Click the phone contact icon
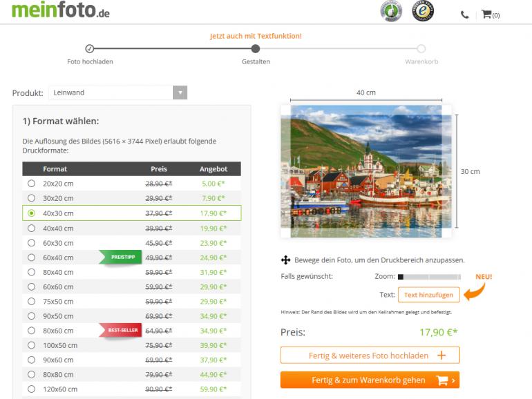 click(464, 15)
